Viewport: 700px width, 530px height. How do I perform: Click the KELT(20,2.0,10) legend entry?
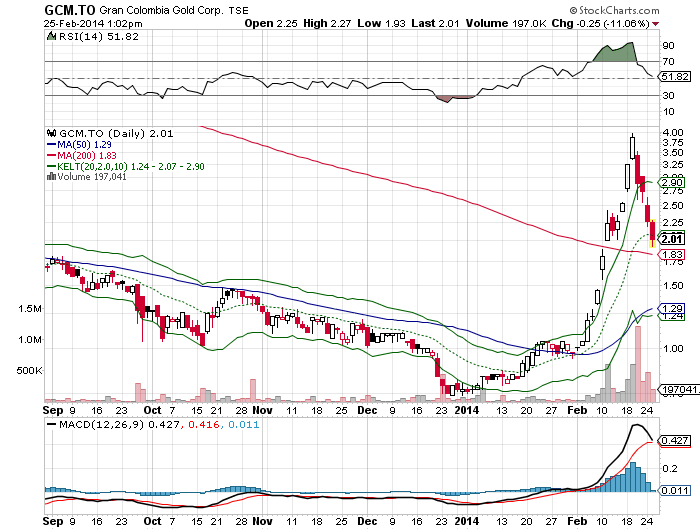click(126, 167)
